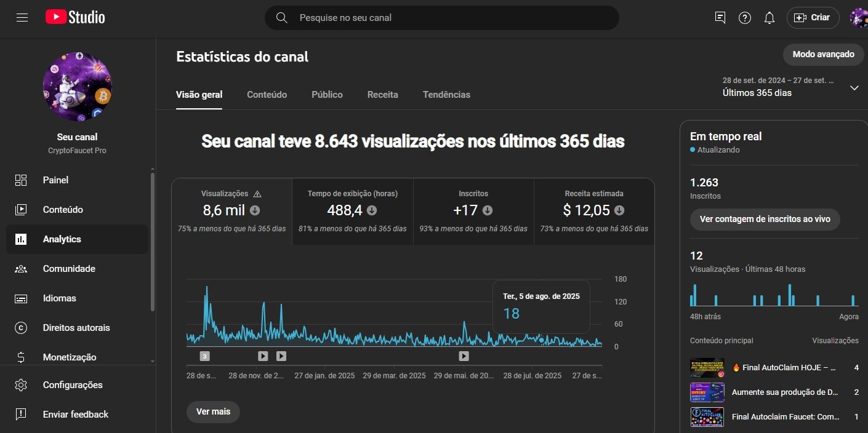
Task: Open the Últimos 365 dias period selector
Action: tap(790, 87)
